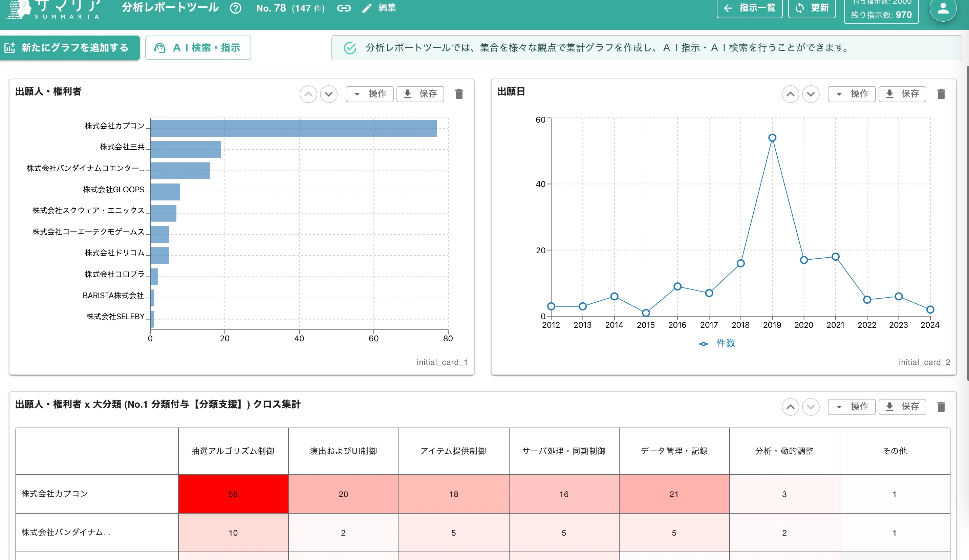Go back to 指示一覧
This screenshot has height=560, width=969.
750,8
